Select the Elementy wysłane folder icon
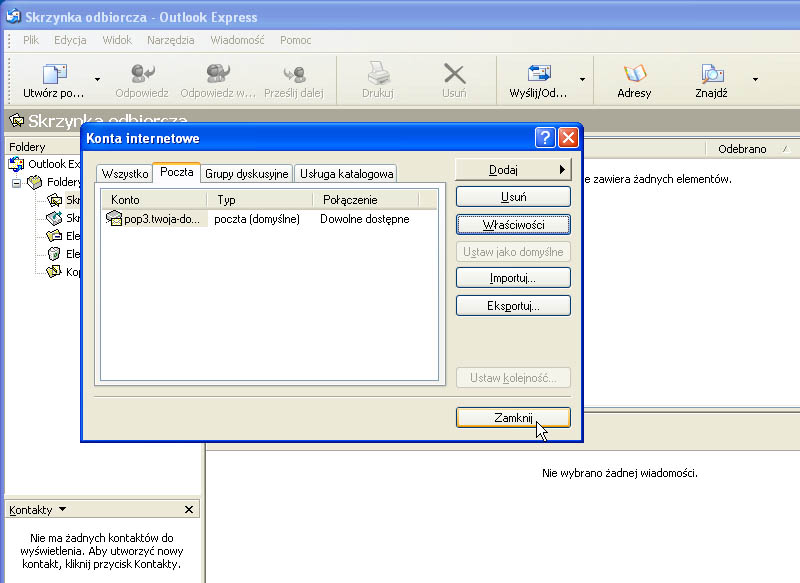 54,236
